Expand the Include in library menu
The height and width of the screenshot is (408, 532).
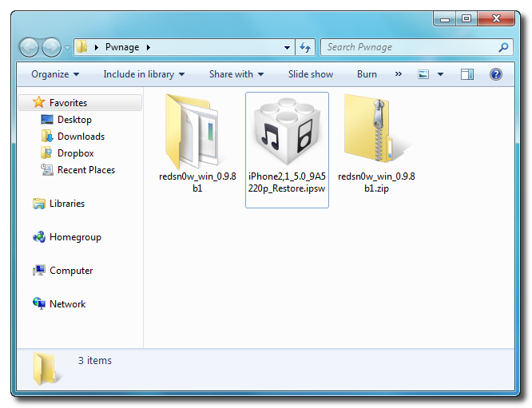pyautogui.click(x=144, y=74)
